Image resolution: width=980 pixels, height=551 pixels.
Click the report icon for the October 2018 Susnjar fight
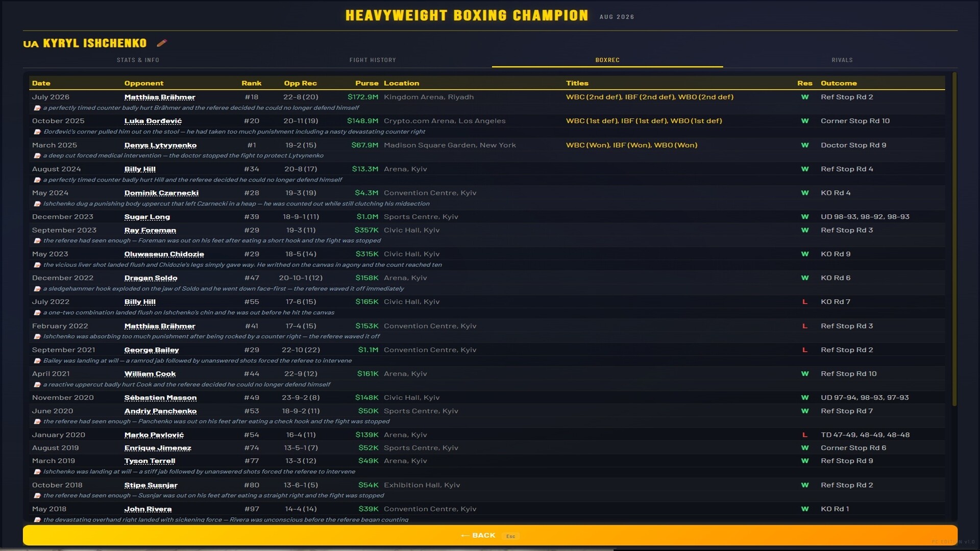tap(38, 495)
